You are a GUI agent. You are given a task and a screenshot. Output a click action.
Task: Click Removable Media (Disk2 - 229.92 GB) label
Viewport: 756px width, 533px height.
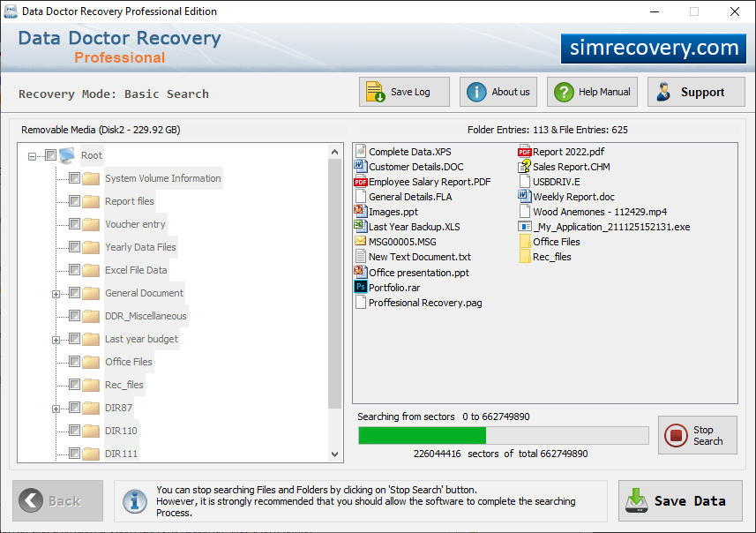101,130
